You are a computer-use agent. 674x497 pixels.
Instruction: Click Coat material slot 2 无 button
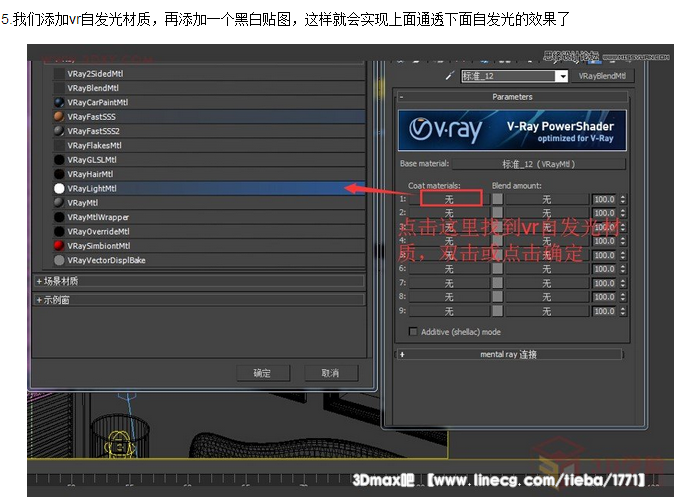(x=450, y=213)
